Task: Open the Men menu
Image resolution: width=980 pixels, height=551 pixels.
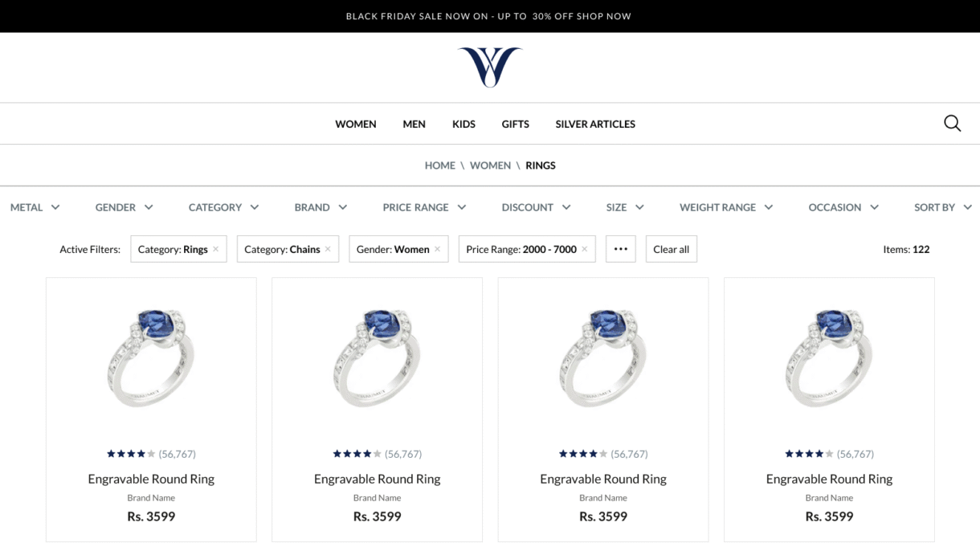Action: click(414, 124)
